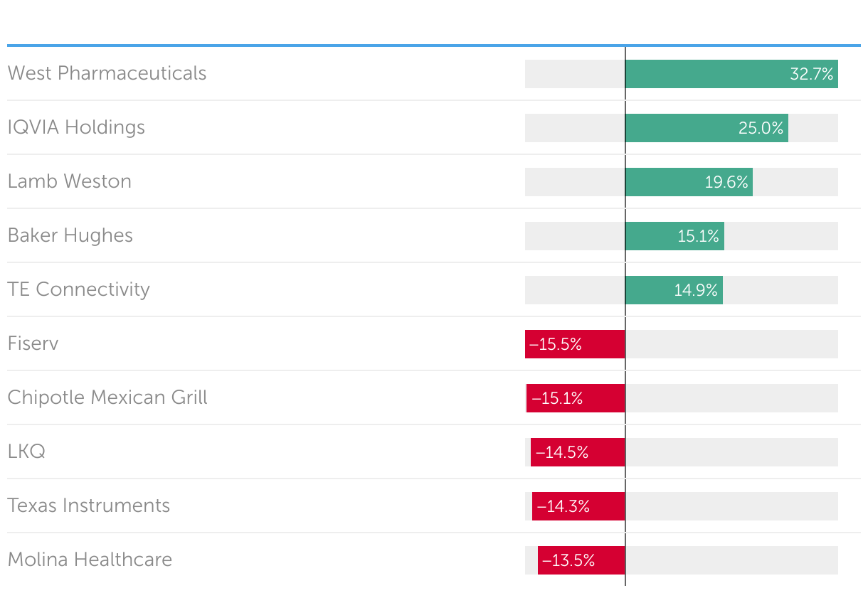Select the LKQ company name
Image resolution: width=868 pixels, height=593 pixels.
[27, 452]
